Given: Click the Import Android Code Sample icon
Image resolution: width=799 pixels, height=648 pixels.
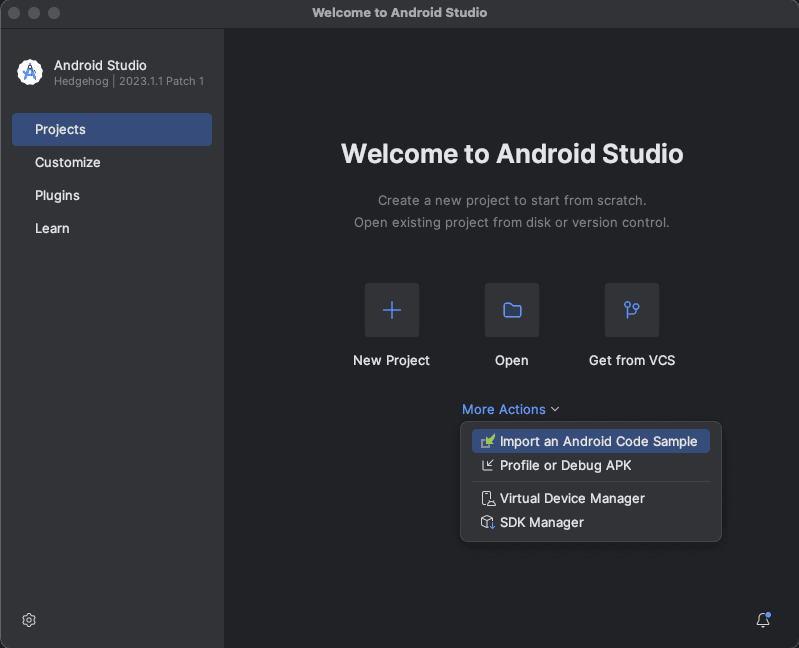Looking at the screenshot, I should [488, 441].
